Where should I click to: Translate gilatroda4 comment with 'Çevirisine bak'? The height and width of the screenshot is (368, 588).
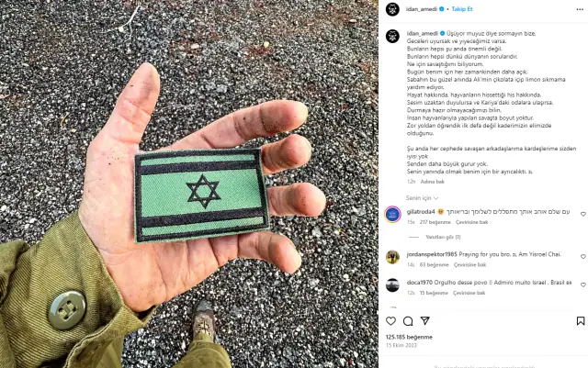click(x=471, y=222)
